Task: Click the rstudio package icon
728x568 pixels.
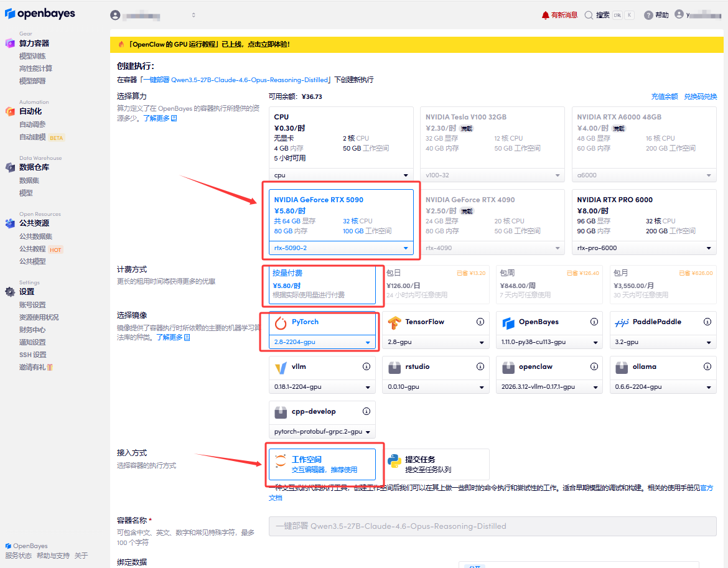Action: (x=394, y=368)
